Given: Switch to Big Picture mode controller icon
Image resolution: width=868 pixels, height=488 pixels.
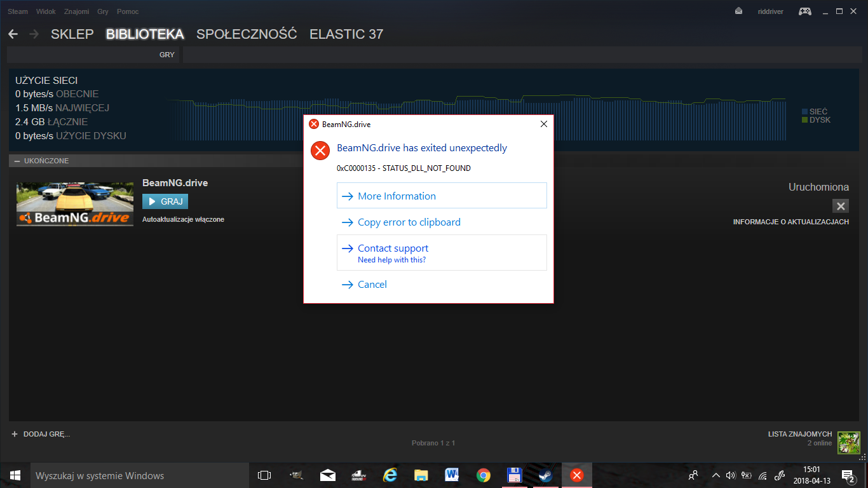Looking at the screenshot, I should 805,11.
